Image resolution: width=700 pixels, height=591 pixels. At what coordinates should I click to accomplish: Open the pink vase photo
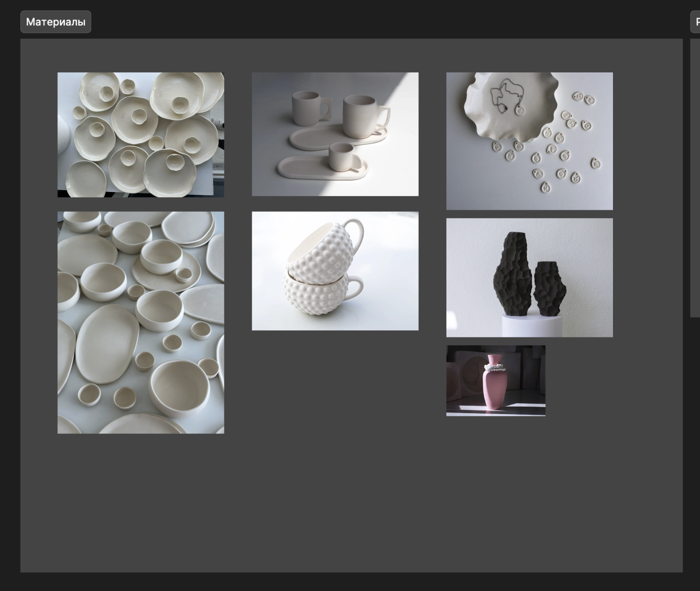496,381
